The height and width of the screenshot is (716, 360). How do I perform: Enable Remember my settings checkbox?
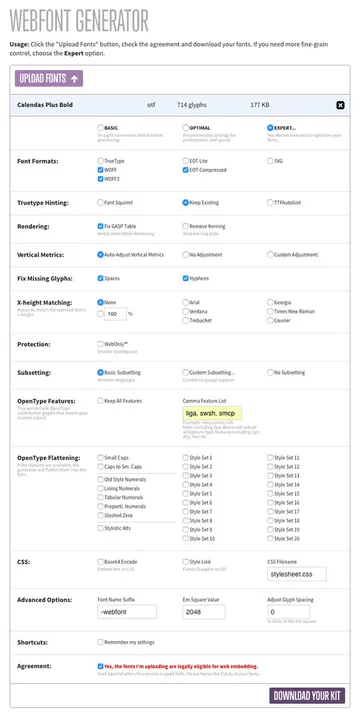tap(100, 642)
